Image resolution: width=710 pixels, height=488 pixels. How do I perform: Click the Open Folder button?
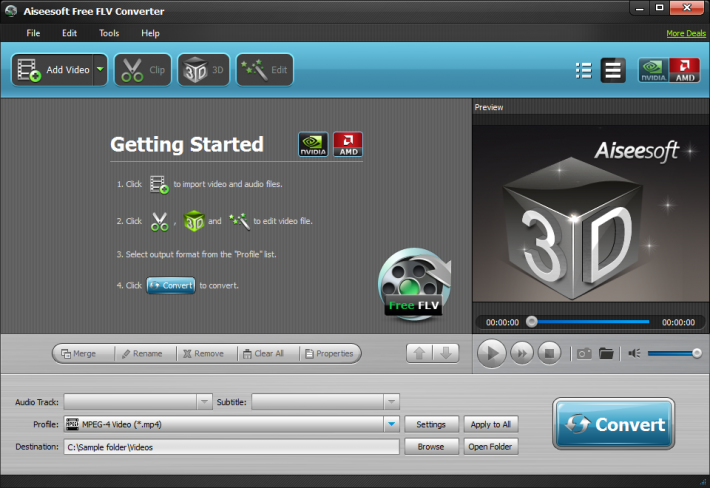tap(491, 447)
